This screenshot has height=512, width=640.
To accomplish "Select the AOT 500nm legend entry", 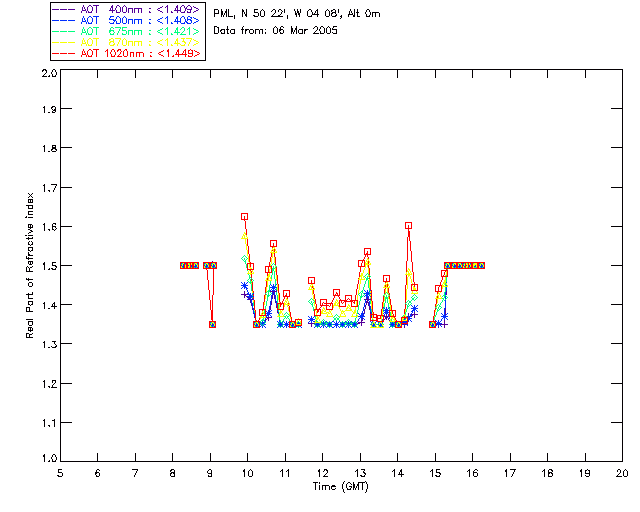I will (127, 20).
